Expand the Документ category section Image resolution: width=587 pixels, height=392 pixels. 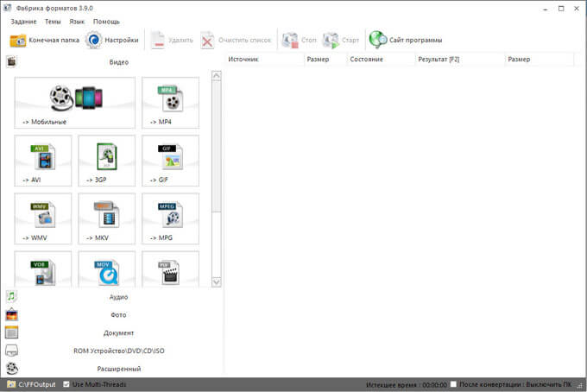118,332
